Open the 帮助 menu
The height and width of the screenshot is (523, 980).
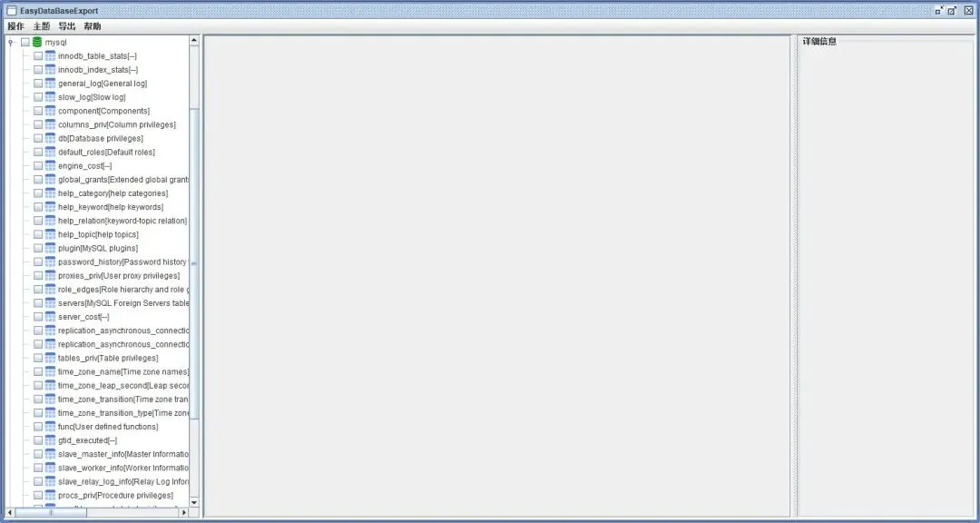point(93,26)
